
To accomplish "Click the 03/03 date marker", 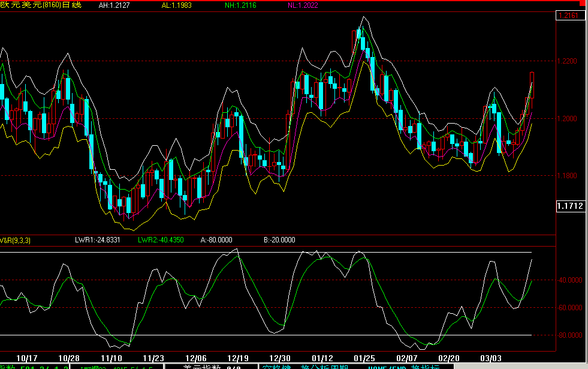I will pyautogui.click(x=490, y=358).
